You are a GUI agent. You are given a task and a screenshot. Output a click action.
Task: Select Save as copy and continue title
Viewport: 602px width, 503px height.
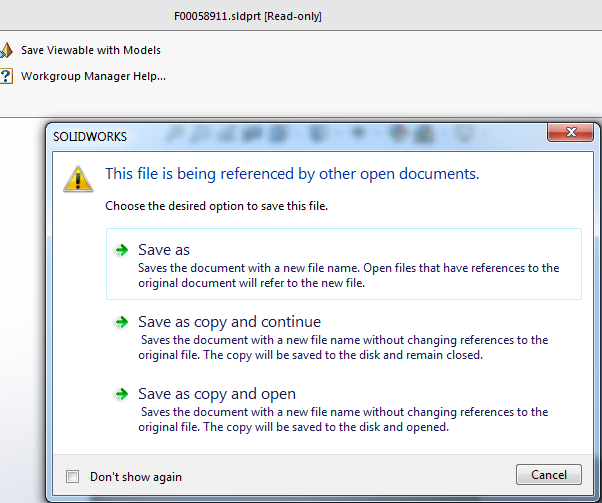[x=229, y=322]
